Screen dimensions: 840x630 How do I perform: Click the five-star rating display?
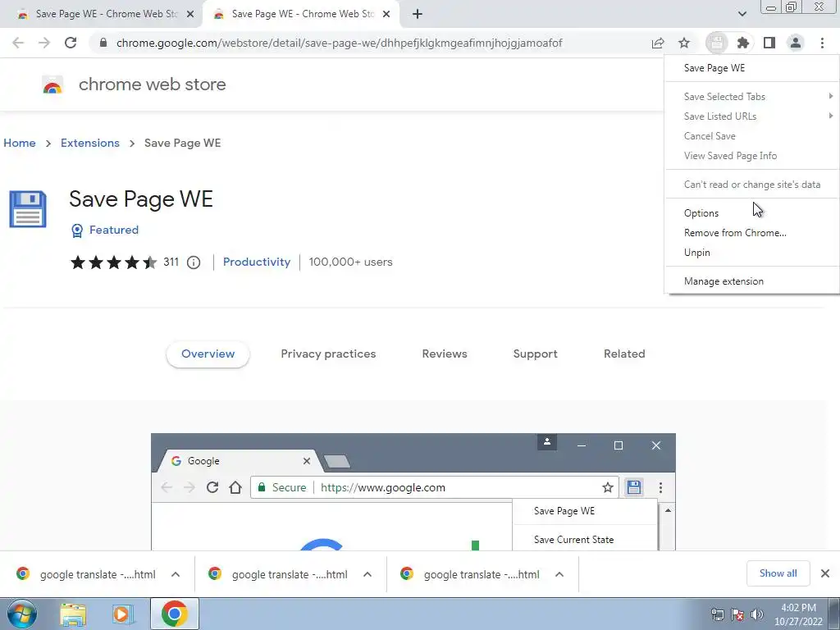(113, 262)
